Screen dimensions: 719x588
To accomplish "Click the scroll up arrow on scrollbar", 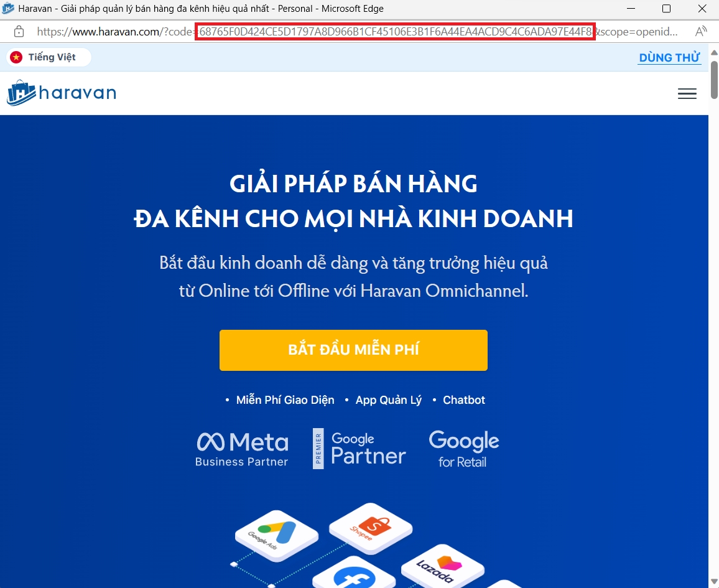I will coord(714,52).
